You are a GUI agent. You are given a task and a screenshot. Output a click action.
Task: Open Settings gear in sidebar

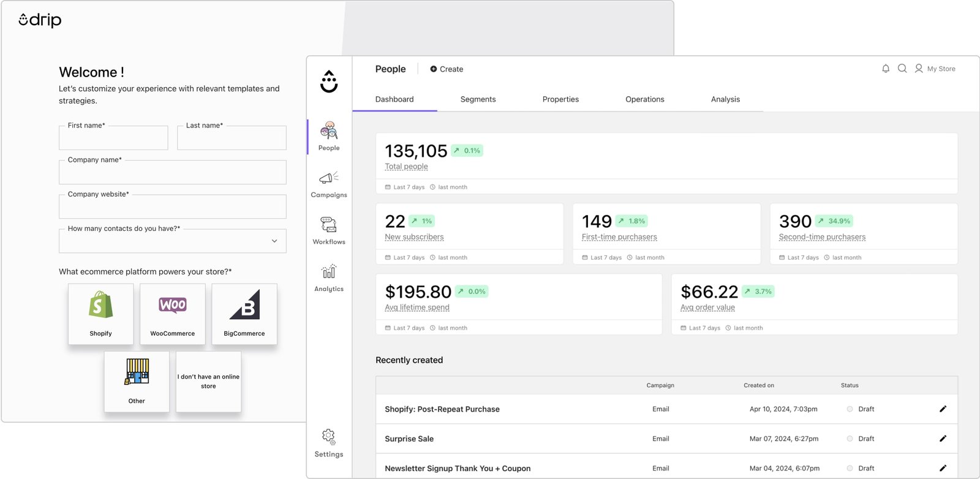click(x=329, y=443)
